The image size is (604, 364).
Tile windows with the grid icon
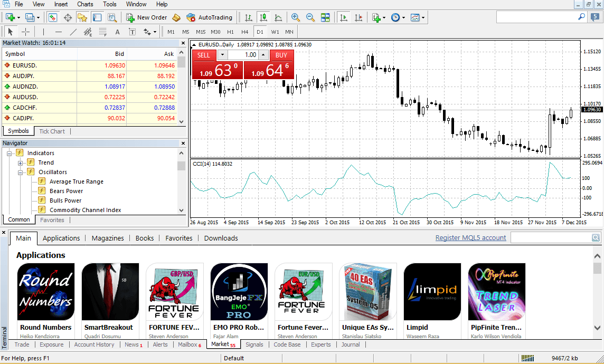pos(325,17)
